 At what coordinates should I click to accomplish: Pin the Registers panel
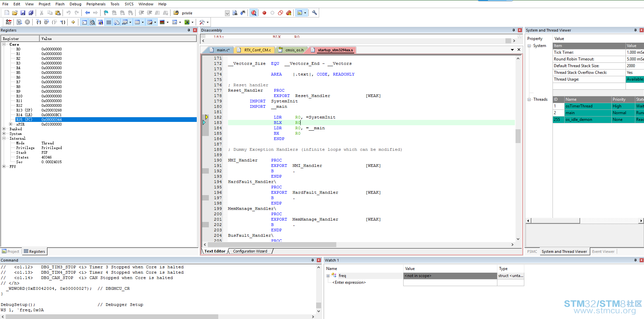click(x=189, y=30)
